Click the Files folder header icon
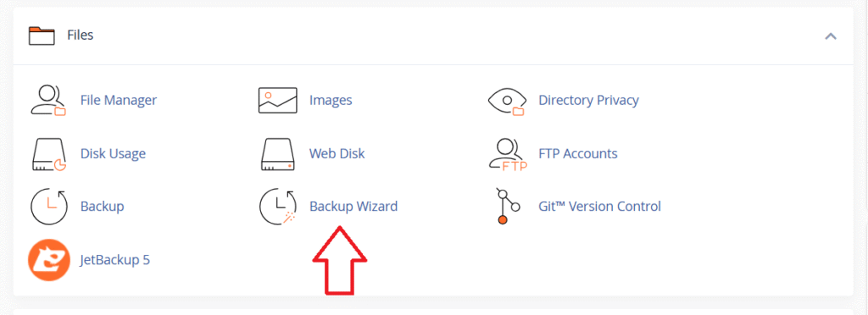Viewport: 868px width, 315px height. [42, 36]
